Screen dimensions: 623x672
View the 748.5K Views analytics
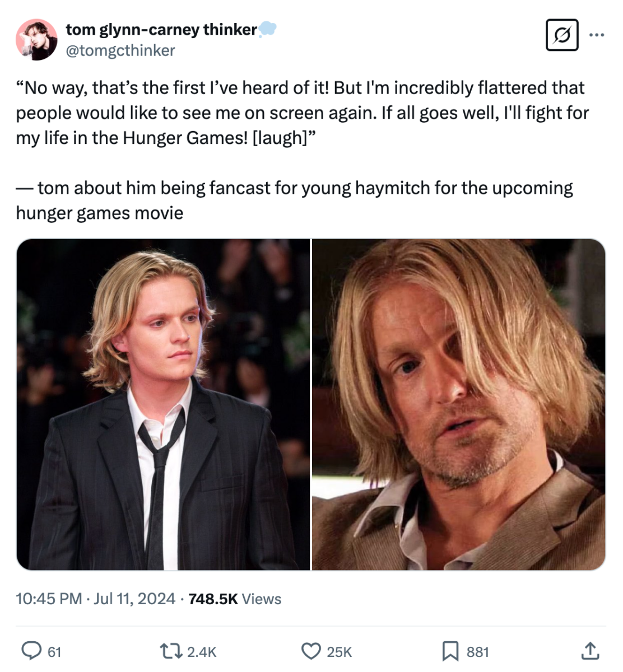[x=235, y=599]
